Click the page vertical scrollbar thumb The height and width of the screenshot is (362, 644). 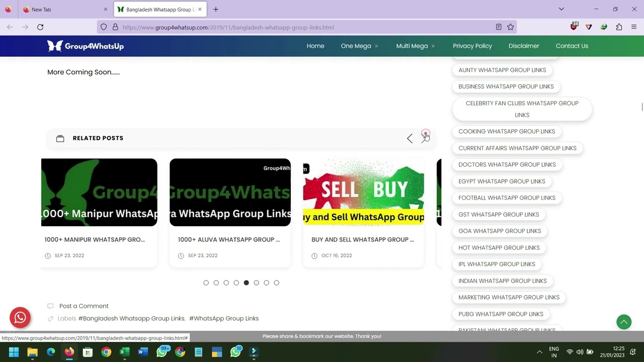(x=641, y=108)
